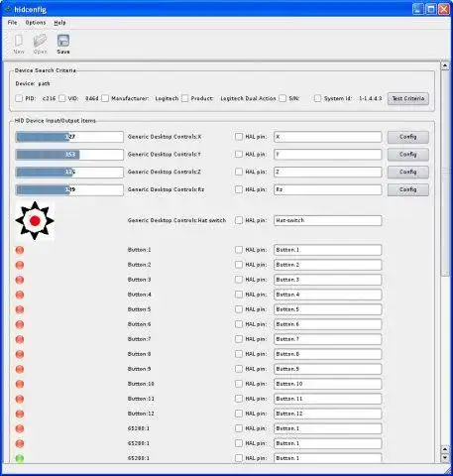The height and width of the screenshot is (476, 453).
Task: Click the red LED for Button:1
Action: coord(20,250)
